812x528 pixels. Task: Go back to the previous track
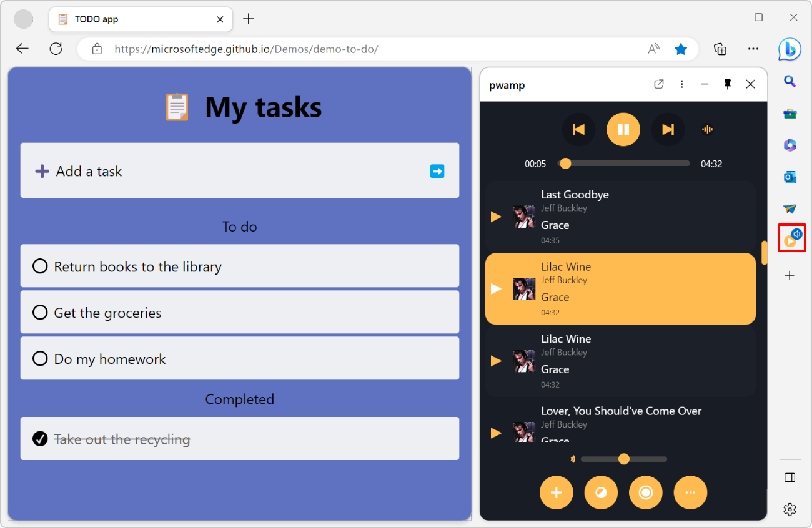pos(578,129)
